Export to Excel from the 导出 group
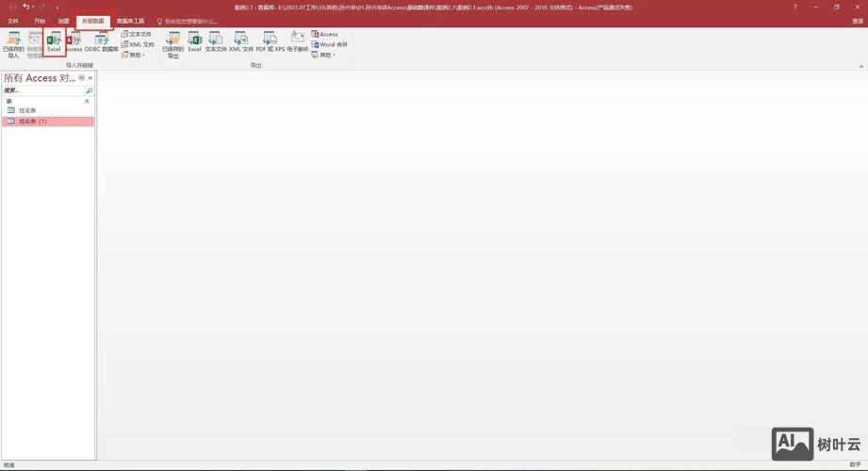 pos(194,41)
